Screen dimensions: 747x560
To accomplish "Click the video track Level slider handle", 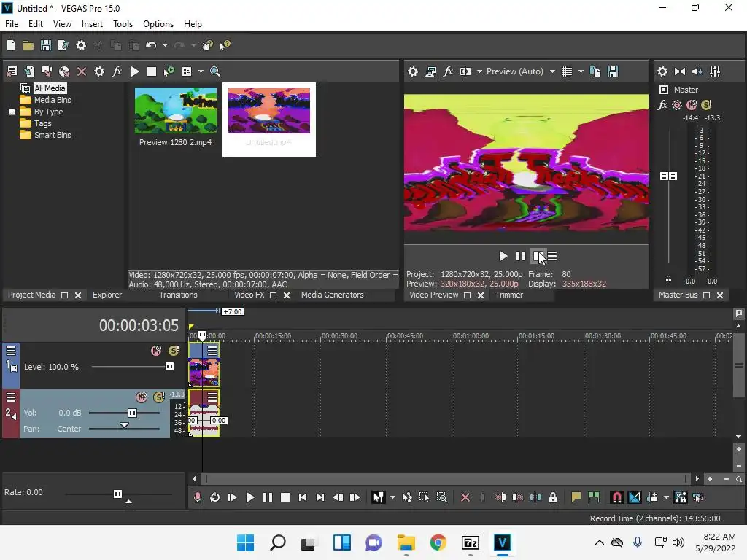I will (169, 367).
